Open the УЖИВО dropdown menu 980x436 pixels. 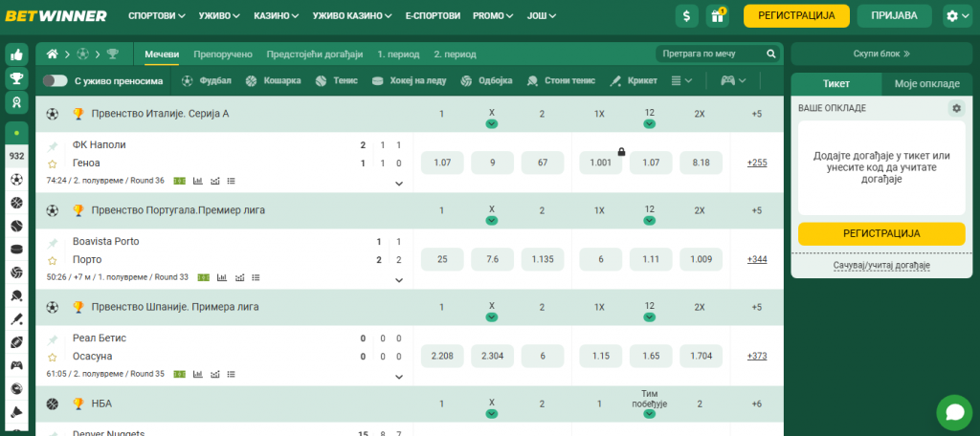tap(220, 16)
